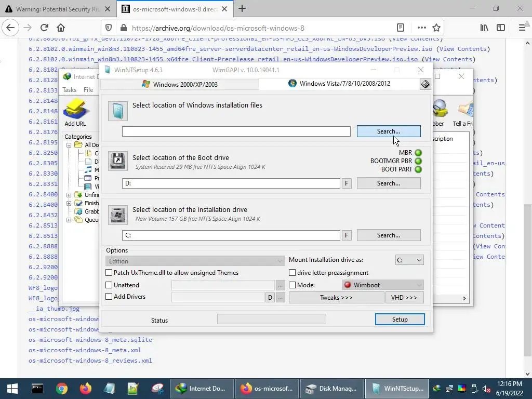The height and width of the screenshot is (399, 532).
Task: Collapse All Downloads tree node
Action: coord(69,145)
